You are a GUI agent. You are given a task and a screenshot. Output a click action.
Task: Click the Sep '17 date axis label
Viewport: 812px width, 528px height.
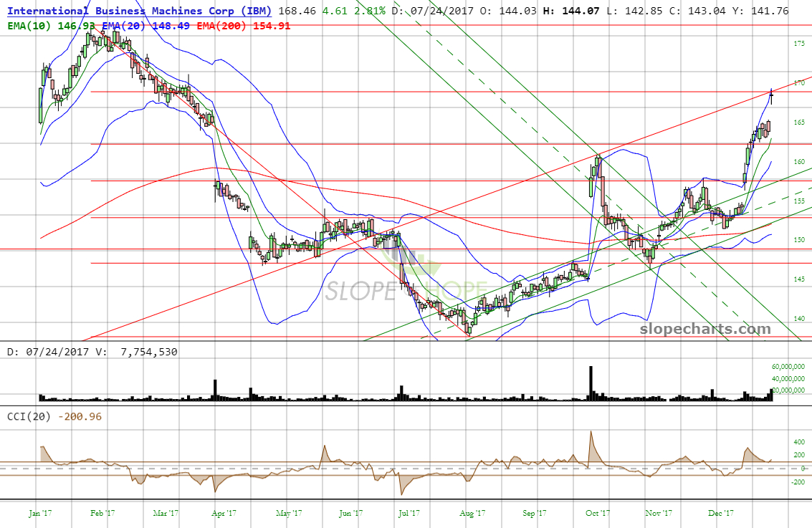point(535,513)
